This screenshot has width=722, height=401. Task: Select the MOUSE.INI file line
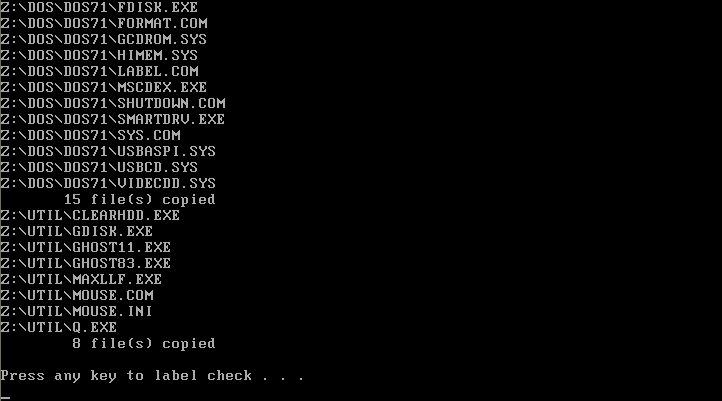(76, 311)
